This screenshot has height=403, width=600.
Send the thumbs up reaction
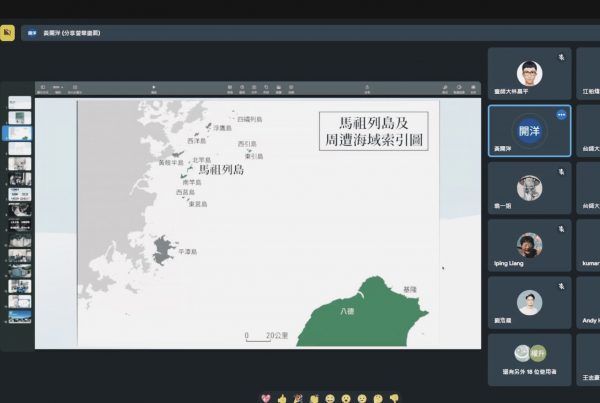coord(281,397)
